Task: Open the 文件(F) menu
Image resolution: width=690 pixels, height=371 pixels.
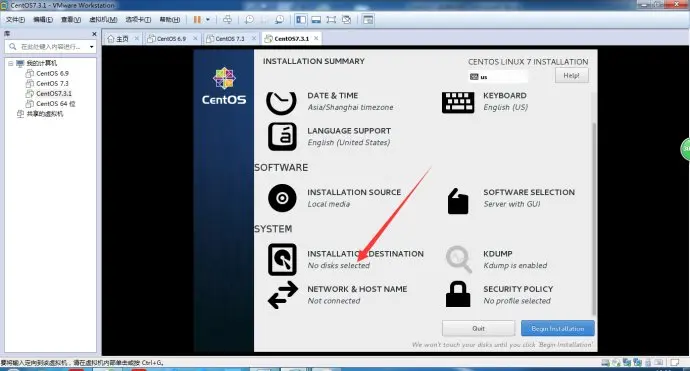Action: [x=15, y=19]
